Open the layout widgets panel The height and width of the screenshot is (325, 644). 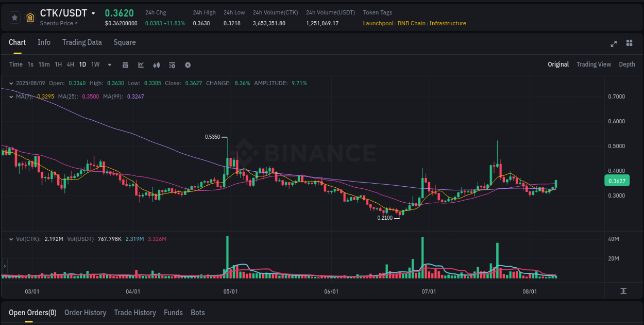click(x=629, y=44)
